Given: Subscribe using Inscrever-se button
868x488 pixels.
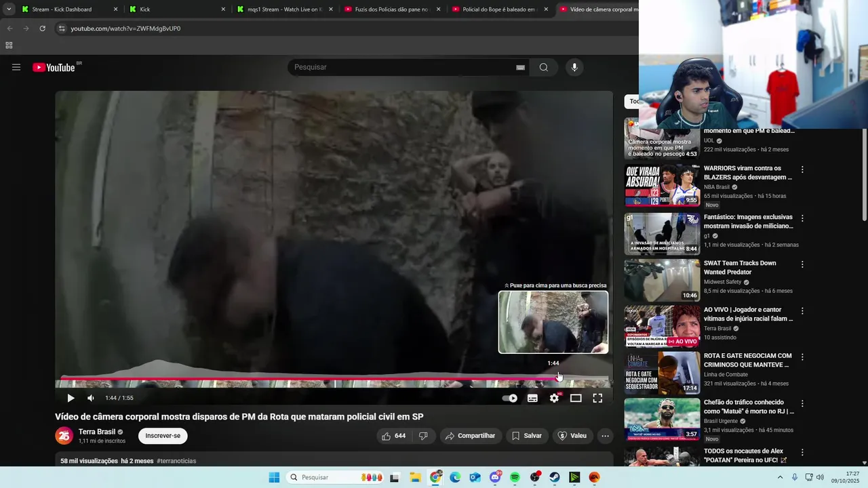Looking at the screenshot, I should click(x=163, y=436).
